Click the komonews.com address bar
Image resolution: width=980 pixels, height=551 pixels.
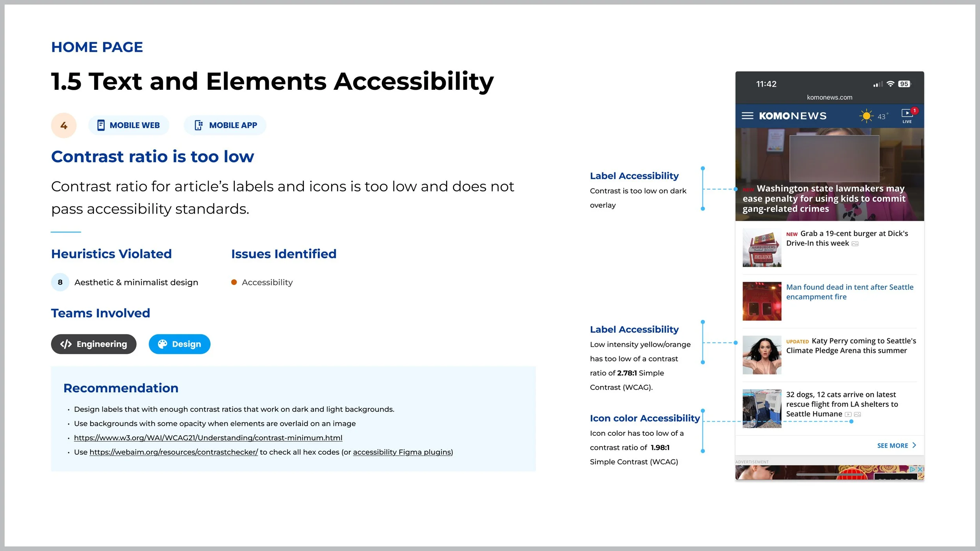pyautogui.click(x=829, y=97)
